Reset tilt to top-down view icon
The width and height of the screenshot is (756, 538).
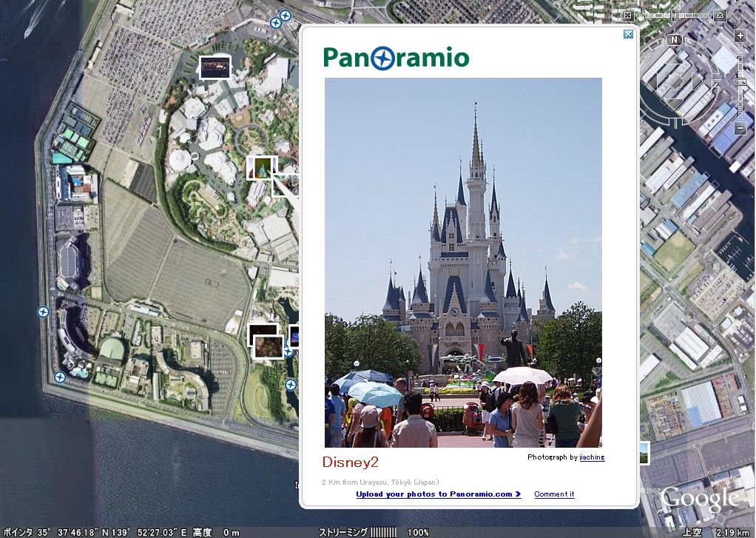(x=628, y=15)
